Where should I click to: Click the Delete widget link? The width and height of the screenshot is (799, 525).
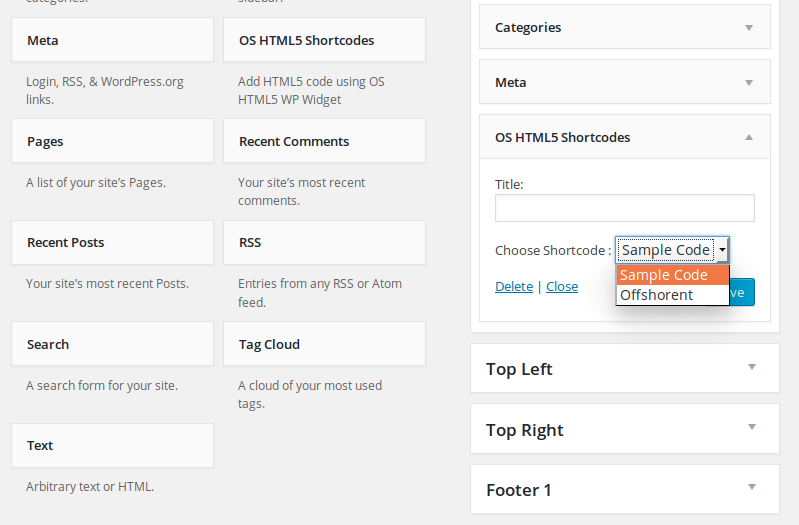point(514,287)
